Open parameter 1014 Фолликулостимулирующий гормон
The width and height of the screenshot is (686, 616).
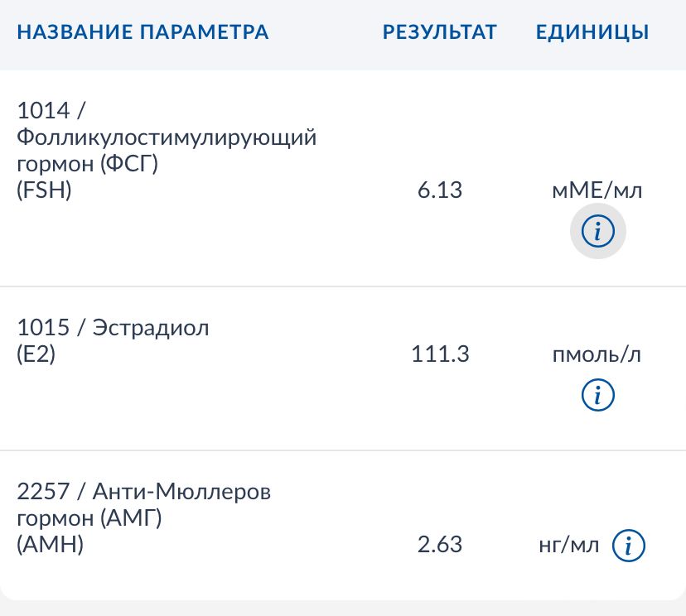[166, 149]
